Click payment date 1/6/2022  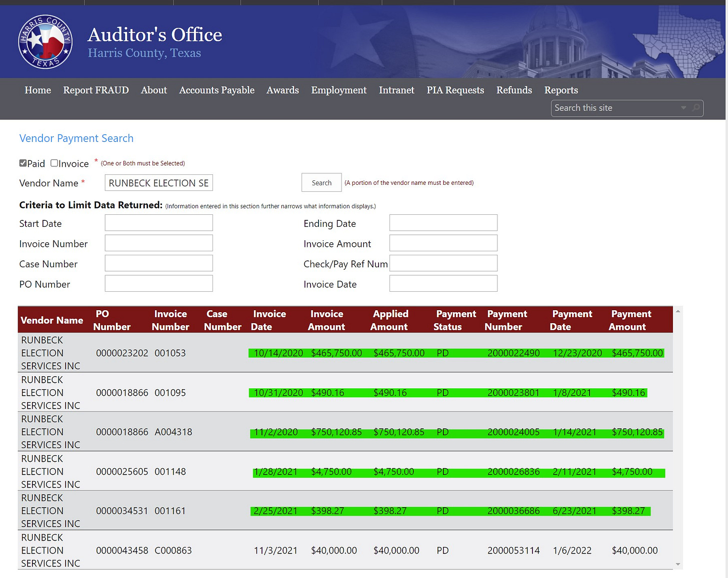coord(572,551)
